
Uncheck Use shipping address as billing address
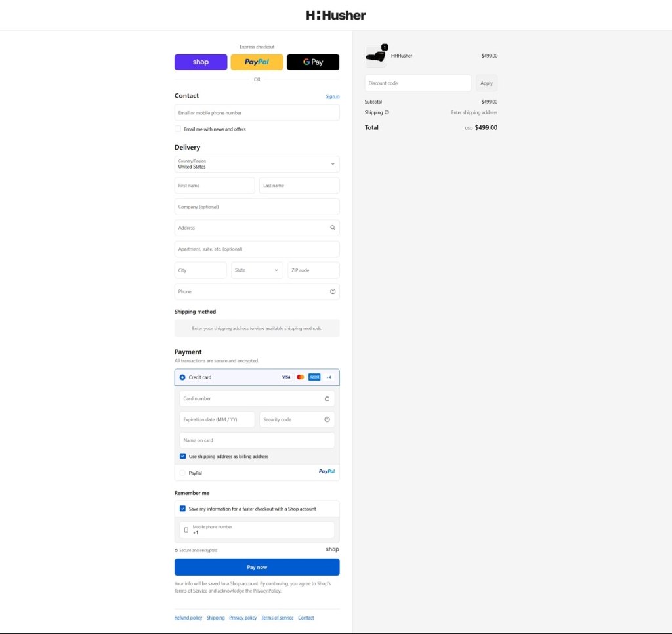tap(182, 456)
